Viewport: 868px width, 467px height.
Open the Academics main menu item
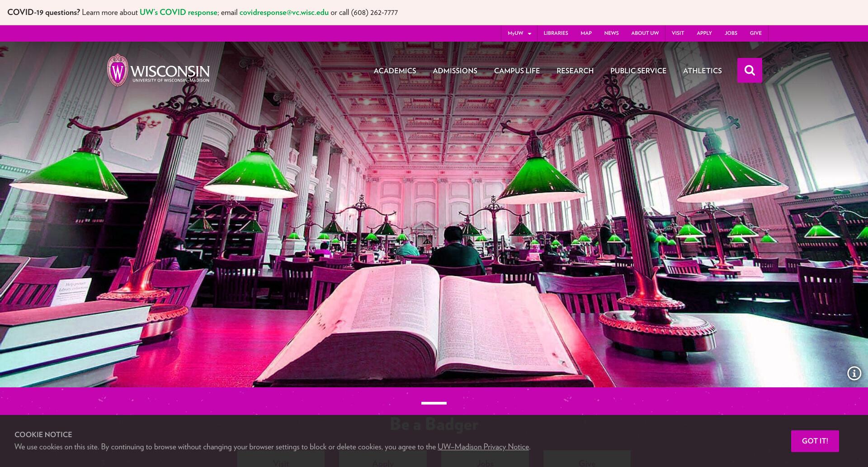tap(395, 71)
